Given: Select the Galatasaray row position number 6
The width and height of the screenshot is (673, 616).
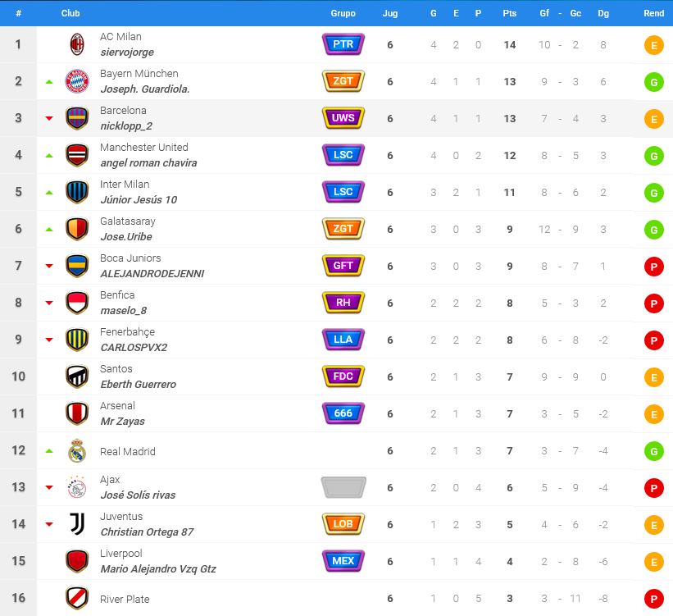Looking at the screenshot, I should tap(19, 229).
